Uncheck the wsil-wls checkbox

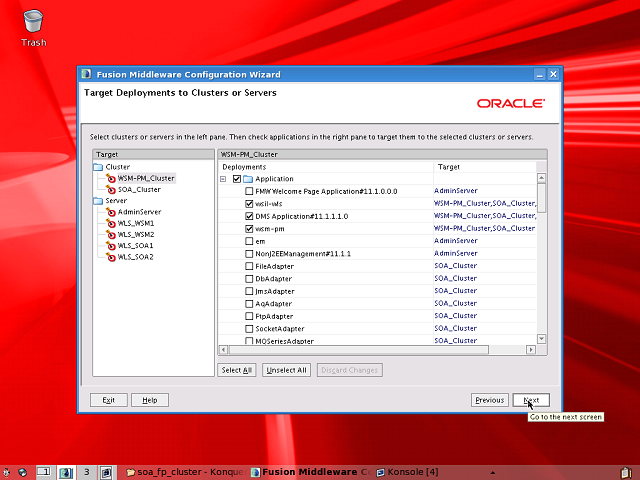coord(249,204)
